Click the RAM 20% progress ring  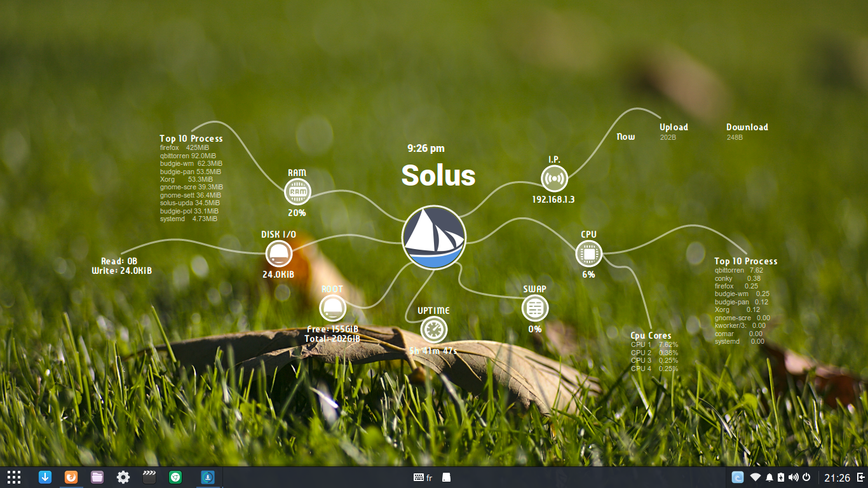click(297, 191)
